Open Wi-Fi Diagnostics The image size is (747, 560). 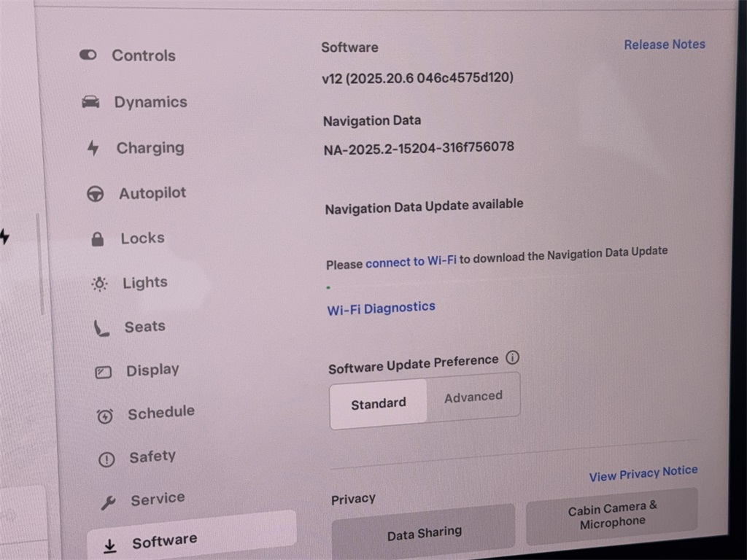click(x=381, y=308)
